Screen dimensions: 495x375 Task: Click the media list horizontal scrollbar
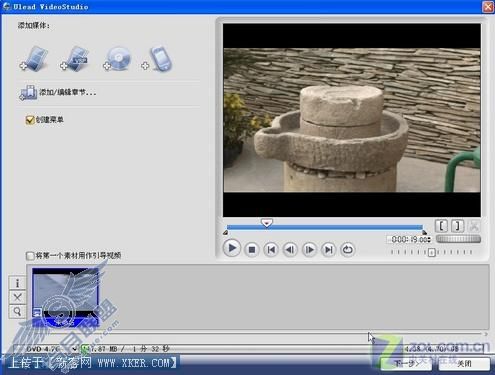point(258,334)
